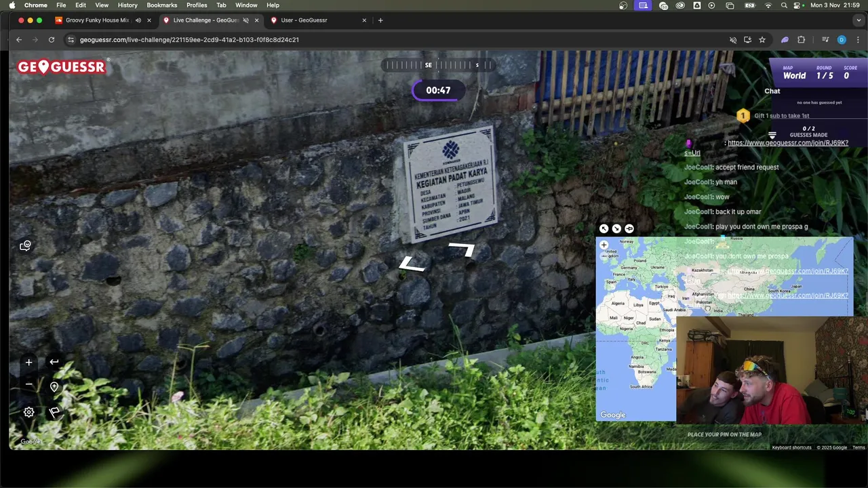Open the Help menu
This screenshot has width=868, height=488.
tap(273, 5)
